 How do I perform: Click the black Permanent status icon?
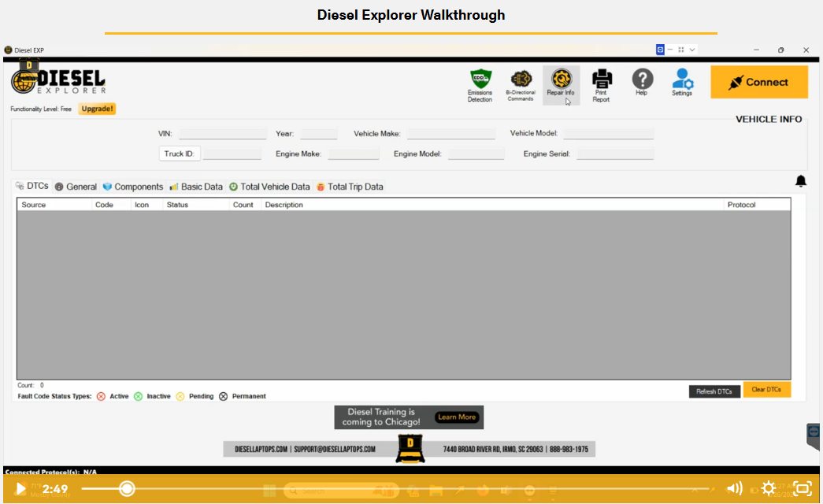click(223, 396)
